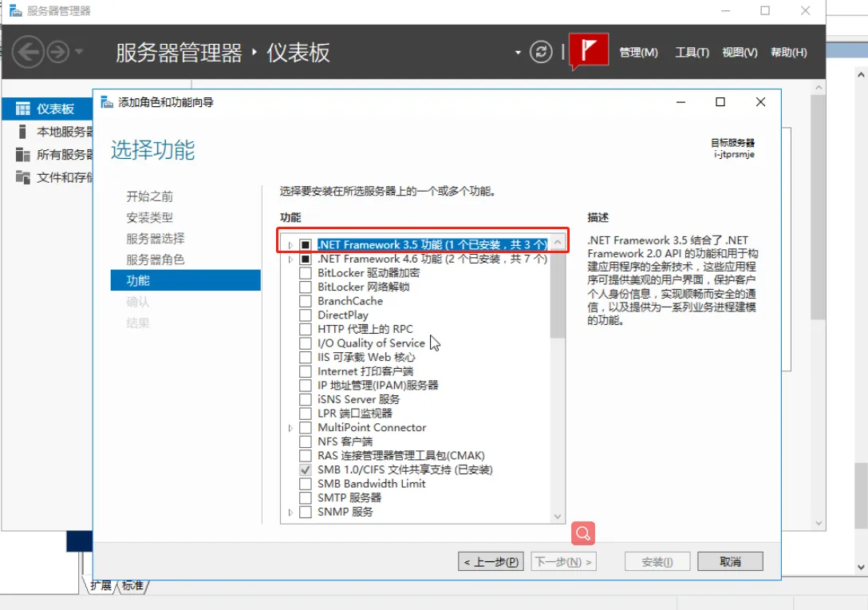
Task: Check the SNMP 服务 feature
Action: click(x=305, y=513)
